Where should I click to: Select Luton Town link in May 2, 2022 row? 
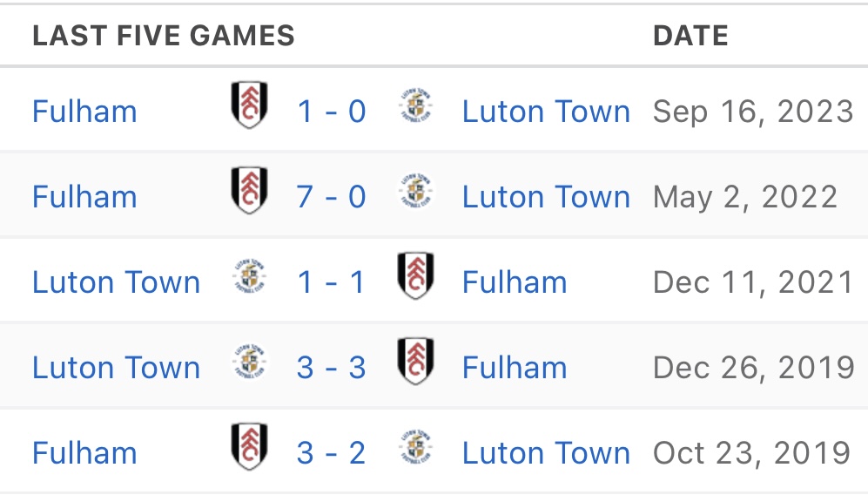tap(546, 197)
